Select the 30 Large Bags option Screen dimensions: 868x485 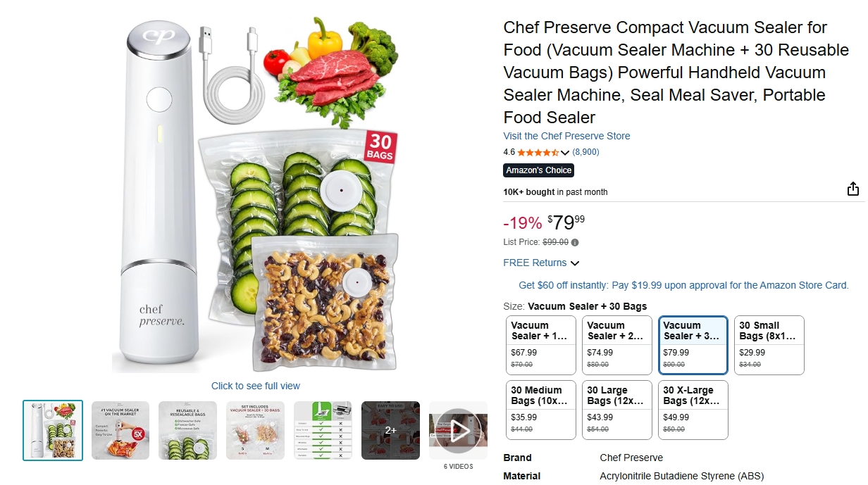[x=617, y=410]
